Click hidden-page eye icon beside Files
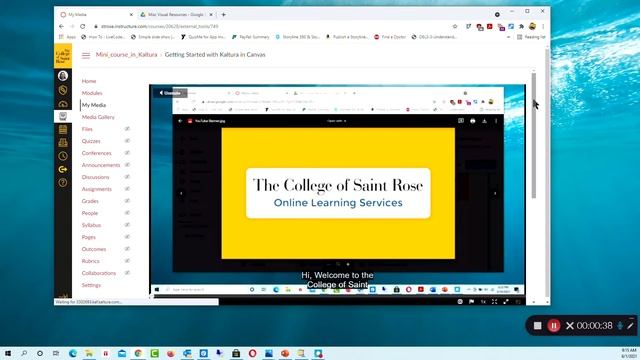Image resolution: width=640 pixels, height=360 pixels. (127, 129)
